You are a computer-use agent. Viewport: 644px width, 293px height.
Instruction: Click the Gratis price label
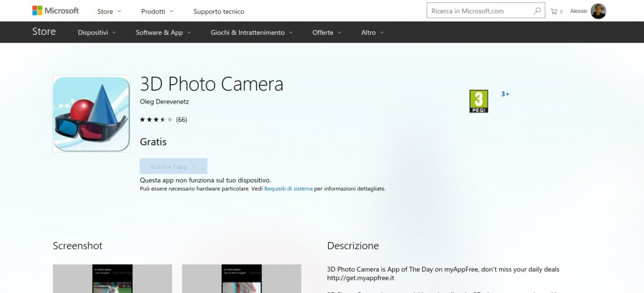153,142
